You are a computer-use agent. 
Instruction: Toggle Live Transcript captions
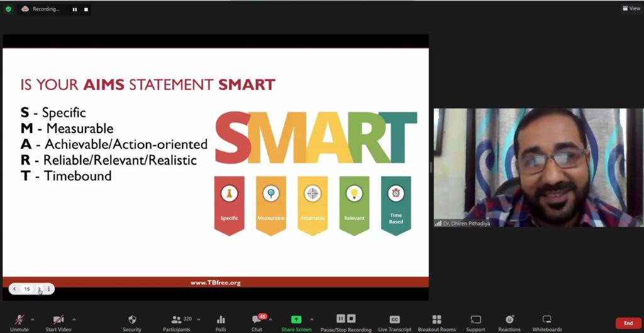coord(394,320)
